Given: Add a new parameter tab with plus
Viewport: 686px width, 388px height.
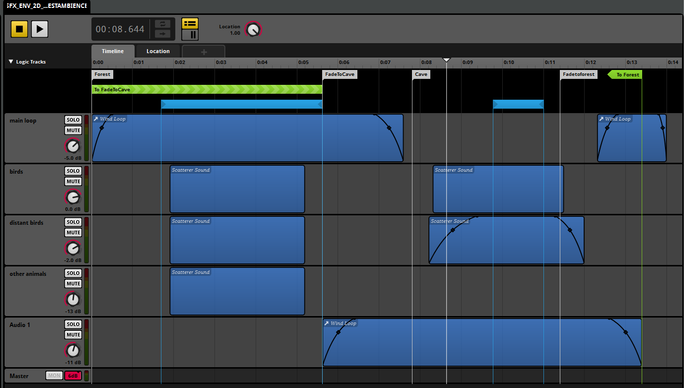Looking at the screenshot, I should pos(203,52).
